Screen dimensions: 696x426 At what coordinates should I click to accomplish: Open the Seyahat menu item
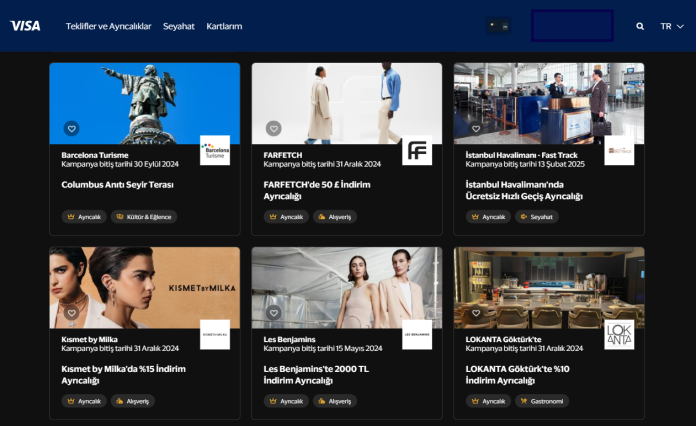(x=179, y=26)
